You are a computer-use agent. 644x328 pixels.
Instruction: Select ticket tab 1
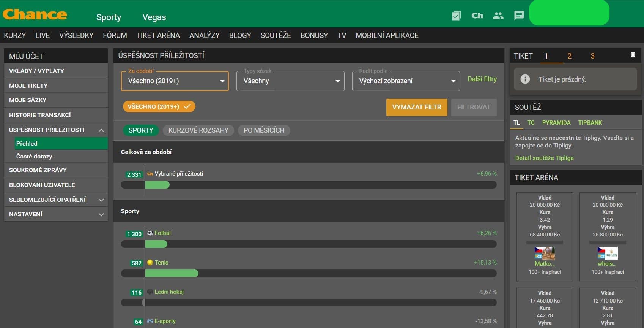click(546, 56)
